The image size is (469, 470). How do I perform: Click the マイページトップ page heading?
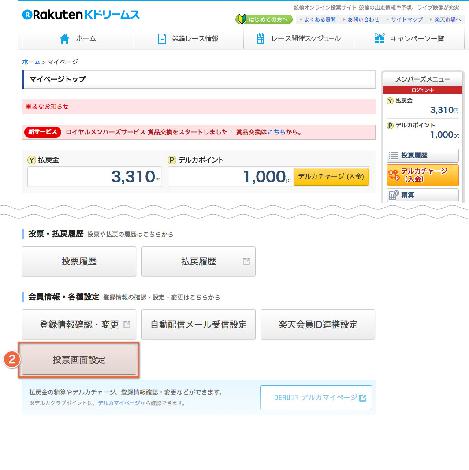[58, 79]
